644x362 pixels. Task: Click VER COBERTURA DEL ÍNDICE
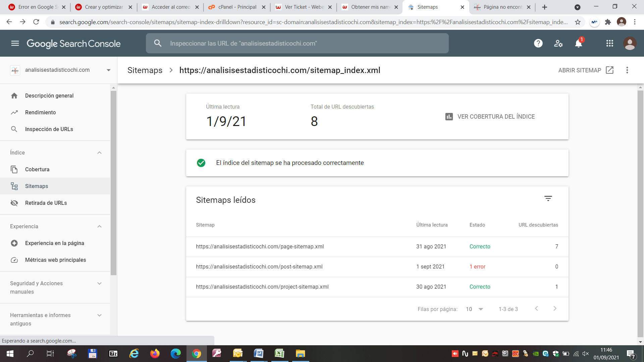tap(490, 117)
